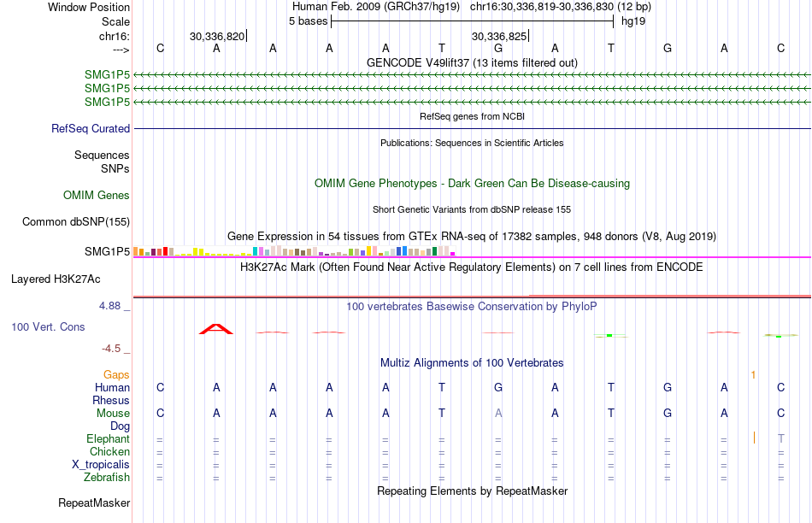Click the 'Repeating Elements by RepeatMasker' title
812x523 pixels.
point(472,491)
